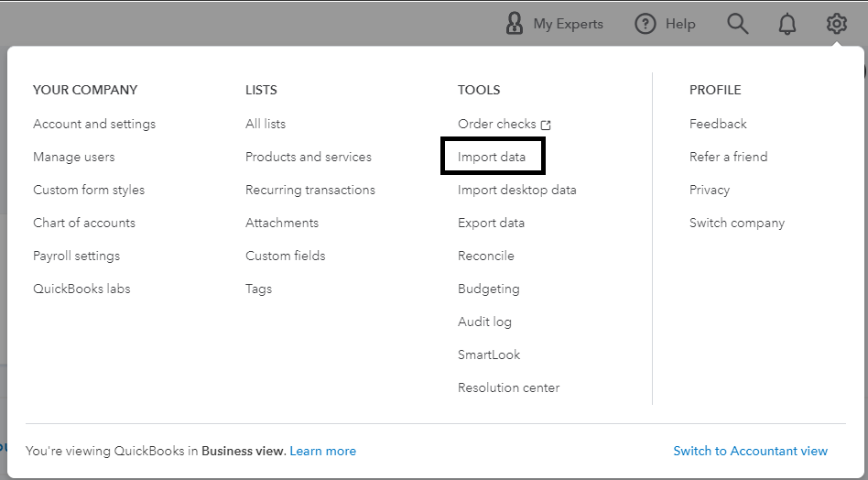Open All lists
Image resolution: width=868 pixels, height=480 pixels.
click(266, 124)
